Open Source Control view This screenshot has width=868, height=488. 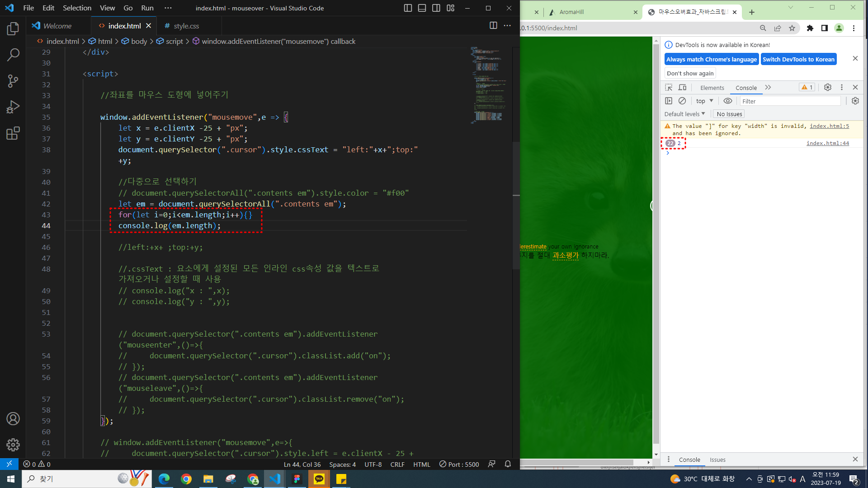coord(13,81)
